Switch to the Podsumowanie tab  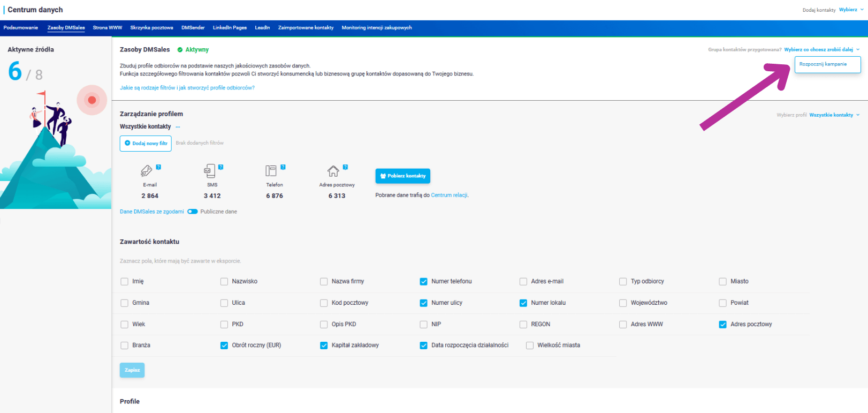tap(21, 28)
